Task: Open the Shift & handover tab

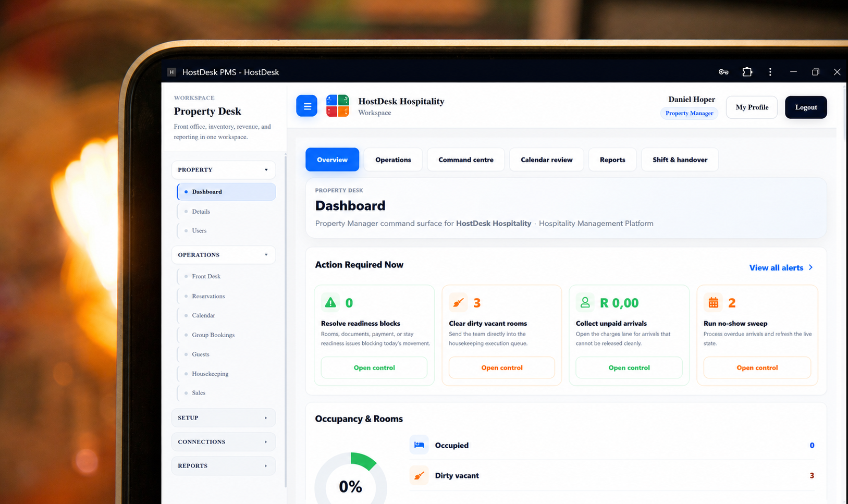Action: pos(680,159)
